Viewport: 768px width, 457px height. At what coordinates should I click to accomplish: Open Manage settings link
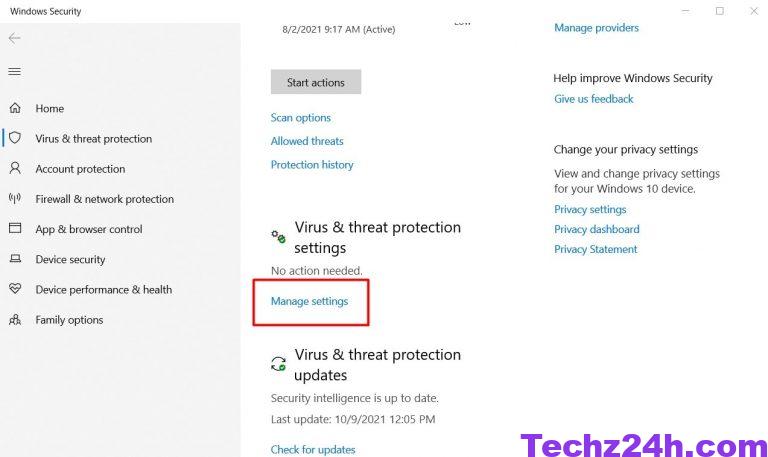pyautogui.click(x=310, y=301)
